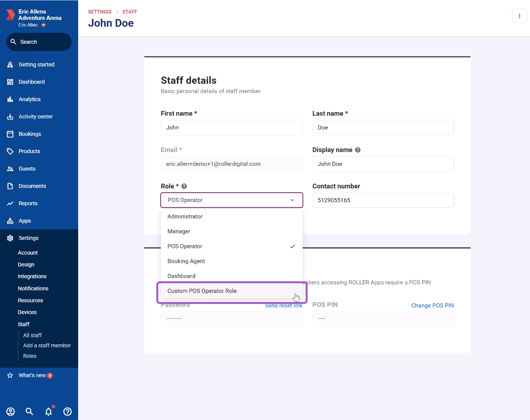Click the user profile icon in sidebar
530x420 pixels.
coord(11,411)
